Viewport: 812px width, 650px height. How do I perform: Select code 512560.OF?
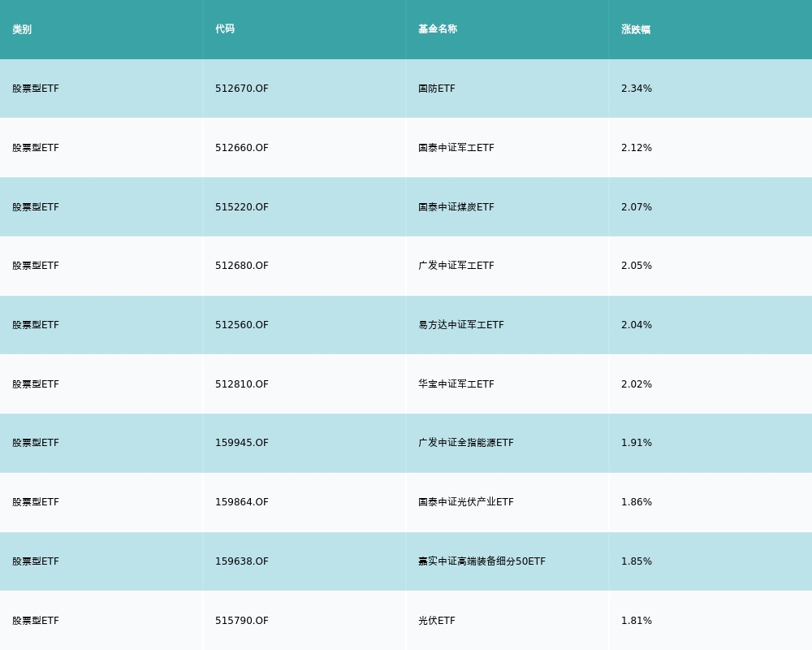point(242,324)
